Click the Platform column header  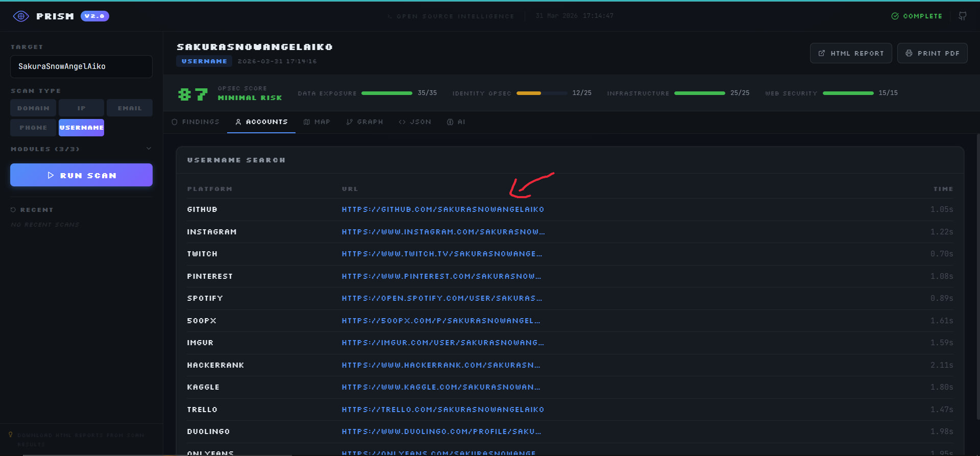210,189
